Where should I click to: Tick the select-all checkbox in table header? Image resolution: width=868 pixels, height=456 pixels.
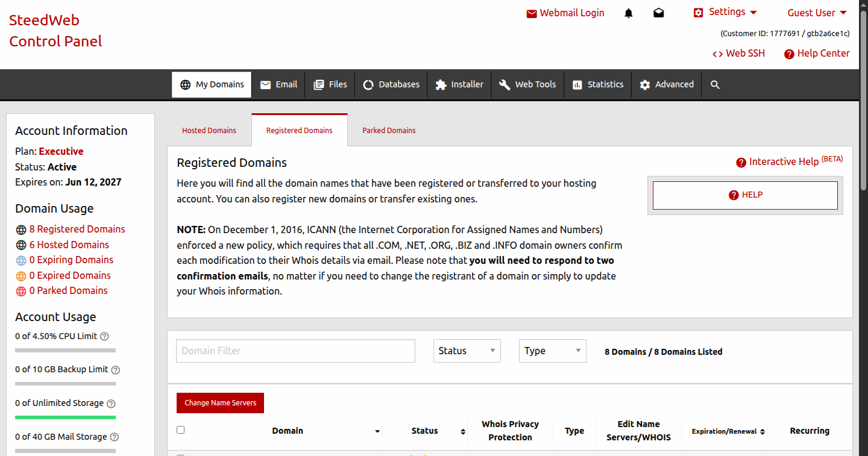point(180,430)
